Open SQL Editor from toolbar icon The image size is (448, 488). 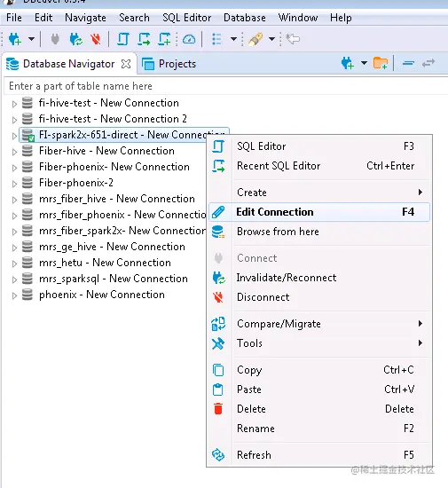123,39
